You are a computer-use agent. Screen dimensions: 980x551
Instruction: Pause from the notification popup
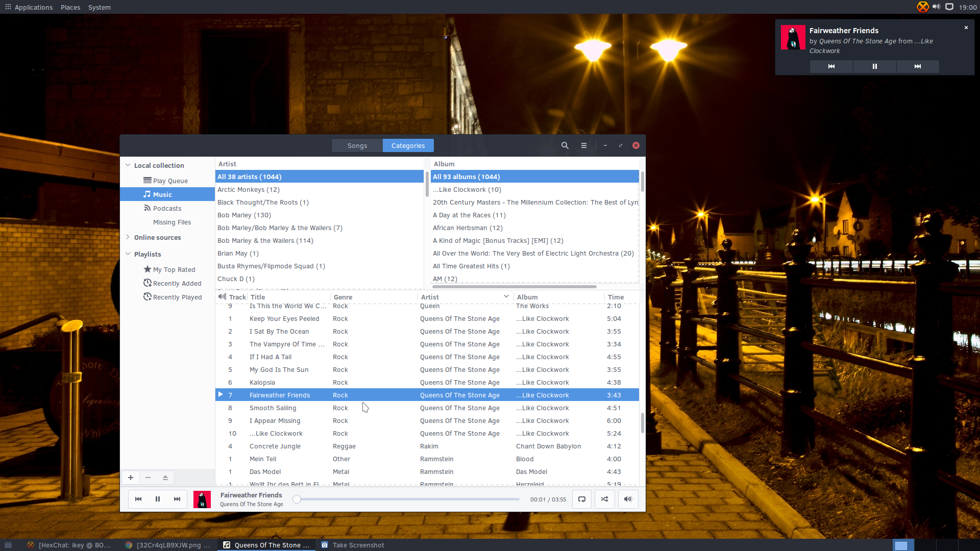point(875,66)
